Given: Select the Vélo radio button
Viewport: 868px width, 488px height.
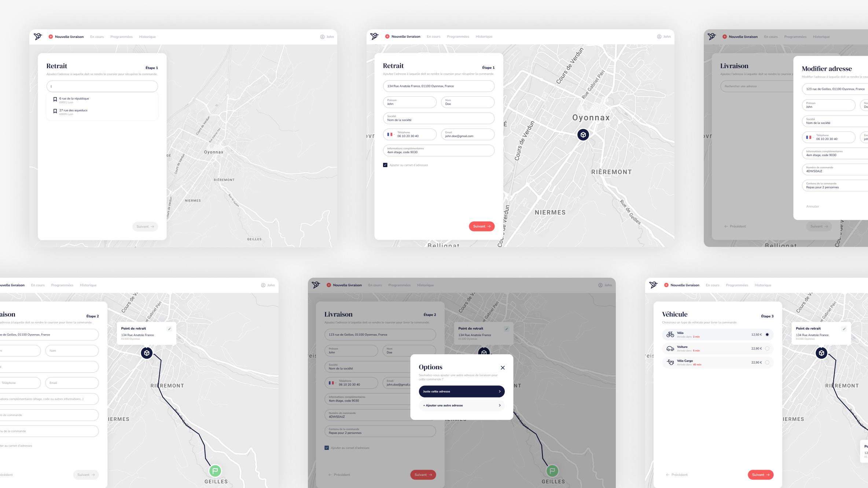Looking at the screenshot, I should [767, 334].
